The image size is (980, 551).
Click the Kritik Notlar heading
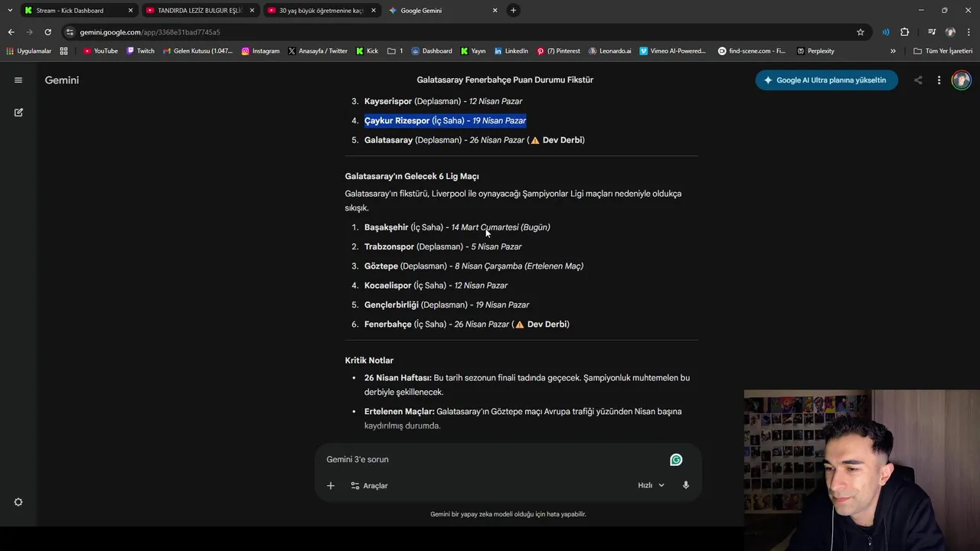369,360
